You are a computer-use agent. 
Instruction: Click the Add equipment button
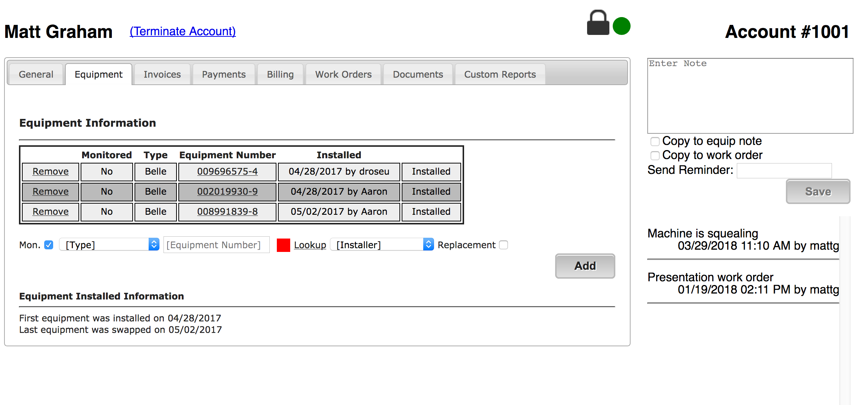585,266
